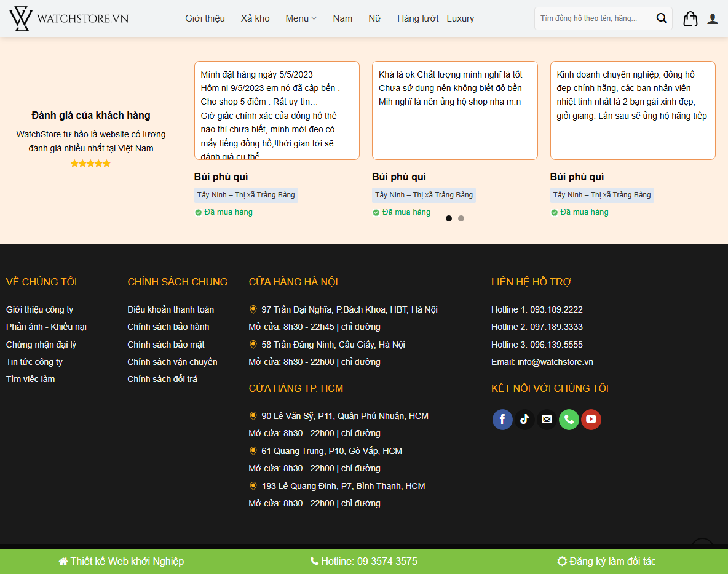
Task: Open the 'Chính sách bảo hành' link
Action: [168, 327]
